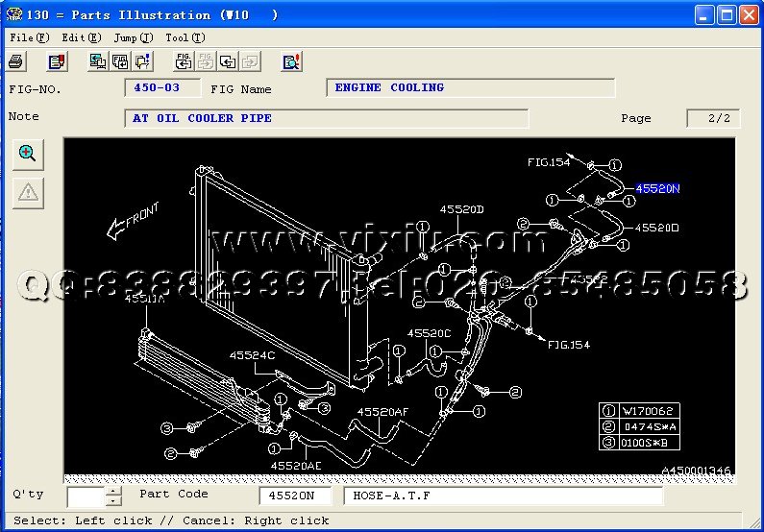The height and width of the screenshot is (532, 764).
Task: Click the Q'ty input field
Action: (86, 496)
